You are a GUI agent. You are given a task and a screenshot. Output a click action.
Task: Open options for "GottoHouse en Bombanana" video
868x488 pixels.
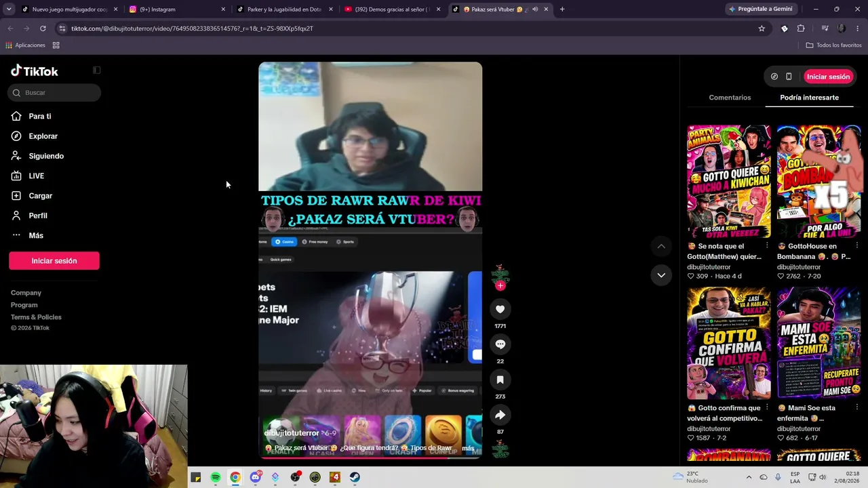(x=856, y=245)
